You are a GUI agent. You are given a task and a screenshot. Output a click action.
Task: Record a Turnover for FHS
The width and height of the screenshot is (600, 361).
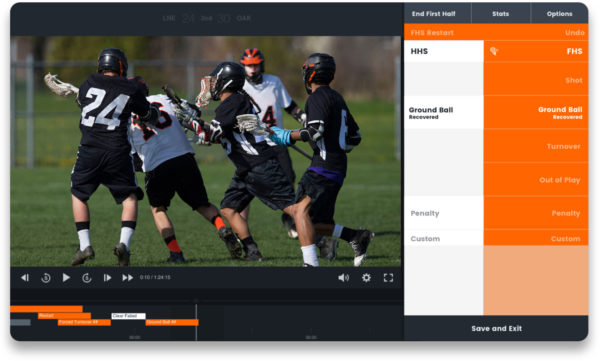536,146
